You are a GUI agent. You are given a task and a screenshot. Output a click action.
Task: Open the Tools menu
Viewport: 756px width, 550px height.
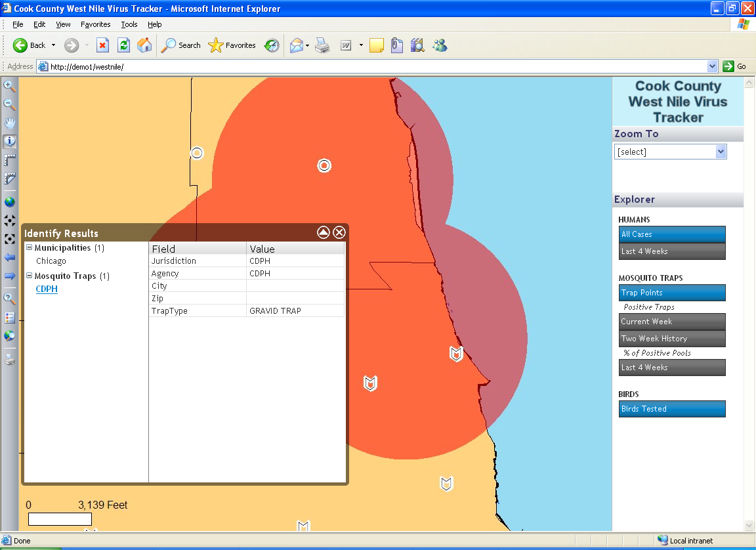click(129, 24)
